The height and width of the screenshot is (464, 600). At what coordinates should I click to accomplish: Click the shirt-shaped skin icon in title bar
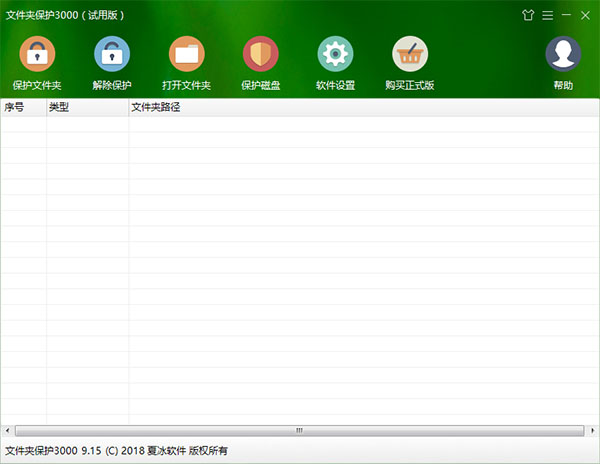click(528, 16)
